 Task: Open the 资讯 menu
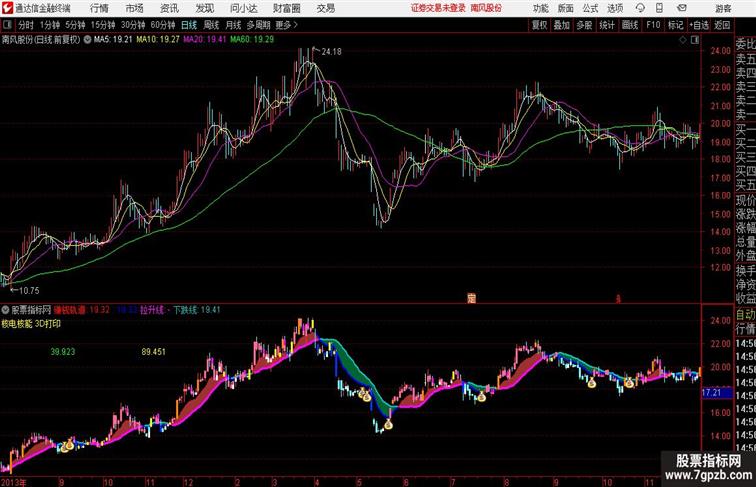tap(169, 8)
